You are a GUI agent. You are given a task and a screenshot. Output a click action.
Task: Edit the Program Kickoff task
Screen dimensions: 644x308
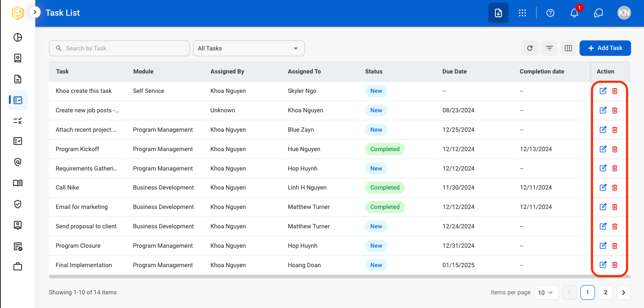coord(603,149)
